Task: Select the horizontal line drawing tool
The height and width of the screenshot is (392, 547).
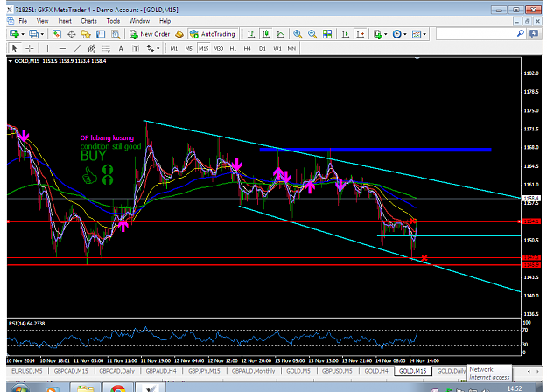Action: [x=62, y=48]
